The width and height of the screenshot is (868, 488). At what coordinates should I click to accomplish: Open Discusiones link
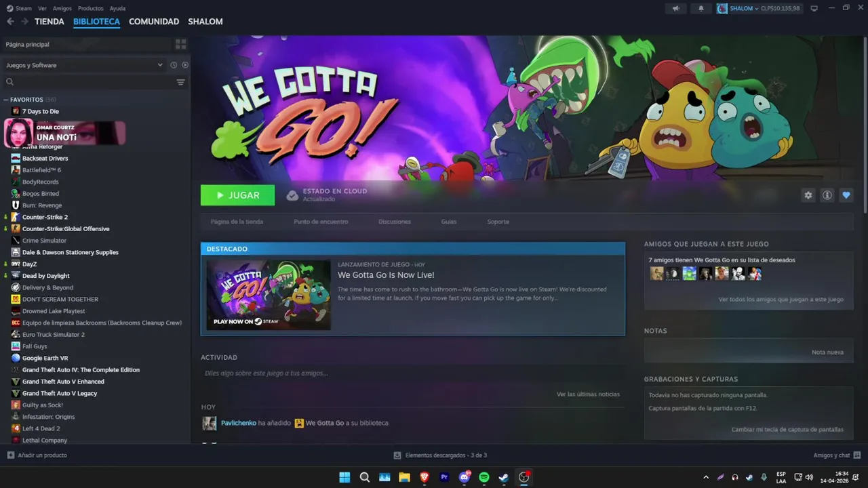(395, 222)
